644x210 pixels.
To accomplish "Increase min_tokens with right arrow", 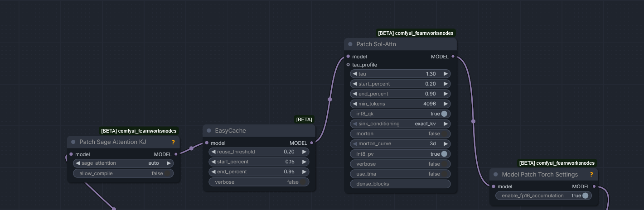I will (446, 104).
